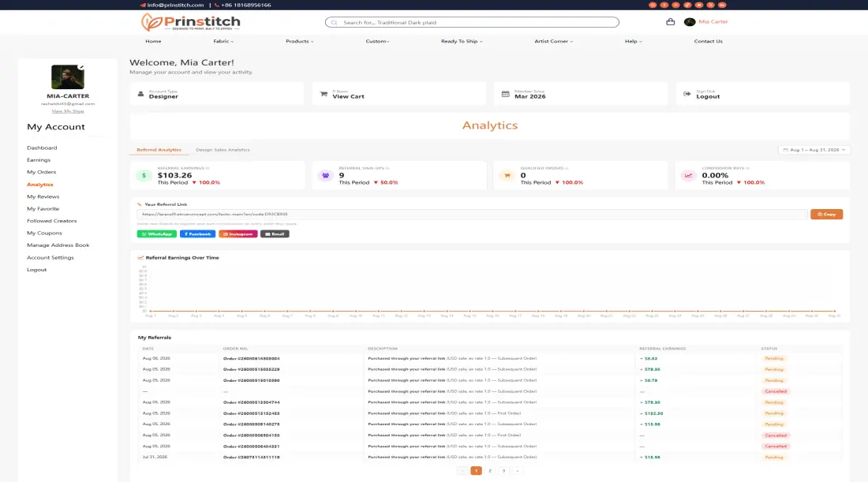The image size is (868, 482).
Task: Expand the Products menu
Action: pos(300,42)
